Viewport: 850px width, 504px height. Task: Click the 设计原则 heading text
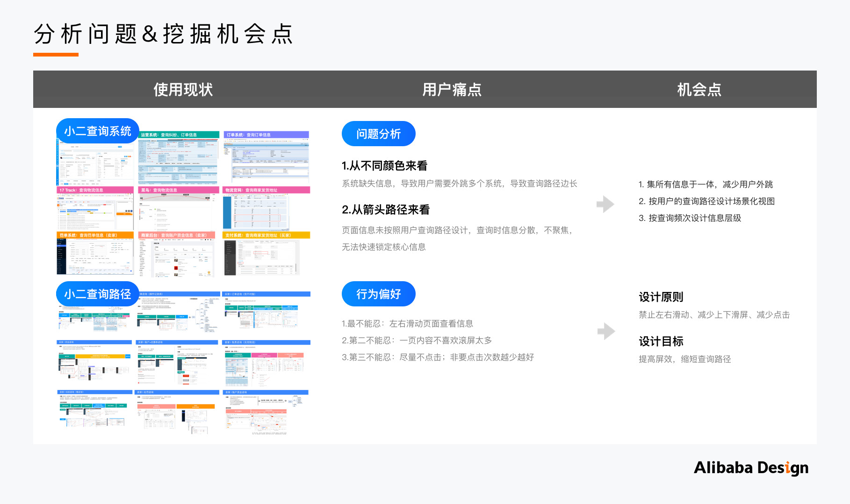(x=661, y=297)
